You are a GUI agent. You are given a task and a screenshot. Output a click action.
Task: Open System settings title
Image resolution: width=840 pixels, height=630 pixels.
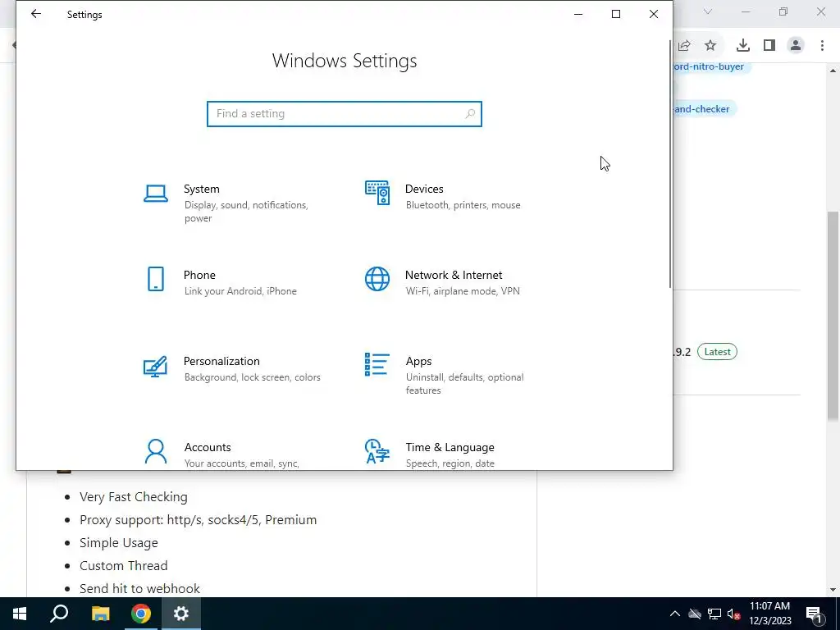pyautogui.click(x=202, y=189)
